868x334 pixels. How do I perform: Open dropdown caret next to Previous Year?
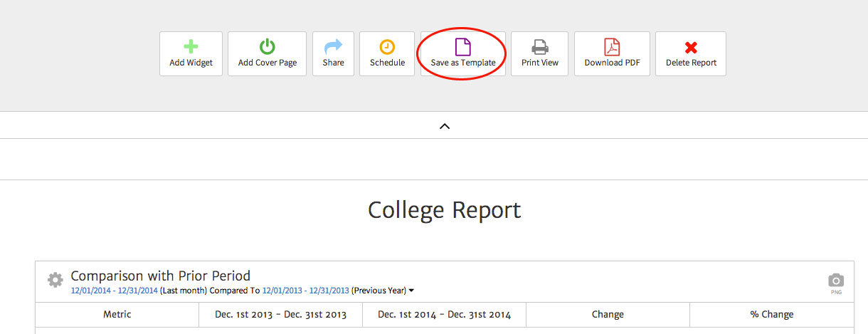pyautogui.click(x=412, y=291)
